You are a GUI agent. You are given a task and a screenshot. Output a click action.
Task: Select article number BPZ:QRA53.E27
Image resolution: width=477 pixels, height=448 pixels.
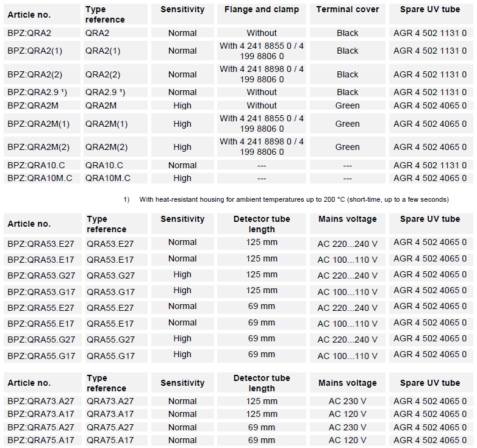click(41, 244)
